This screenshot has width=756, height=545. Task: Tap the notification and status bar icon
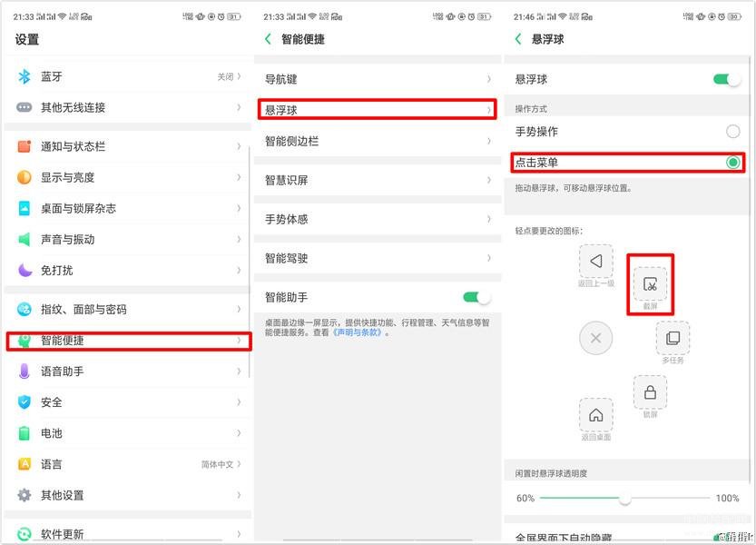25,146
